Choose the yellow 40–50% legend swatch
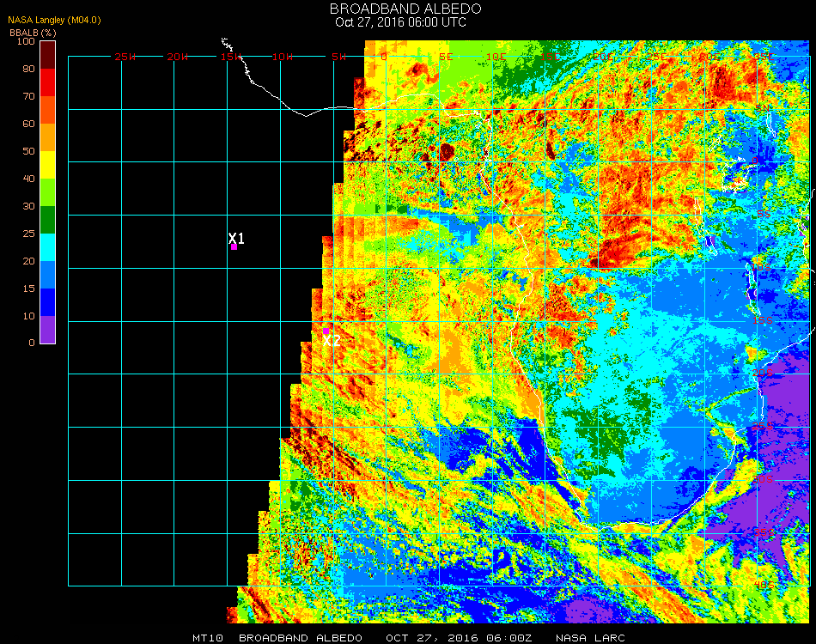816x644 pixels. (x=48, y=165)
